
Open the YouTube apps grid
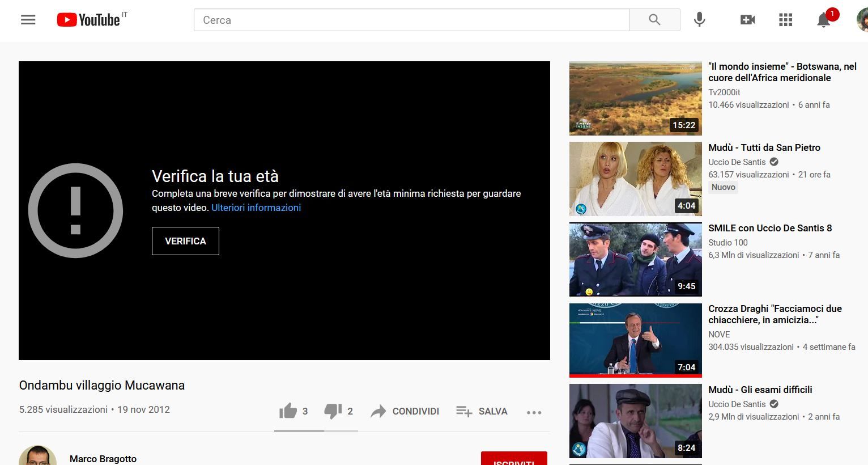785,20
